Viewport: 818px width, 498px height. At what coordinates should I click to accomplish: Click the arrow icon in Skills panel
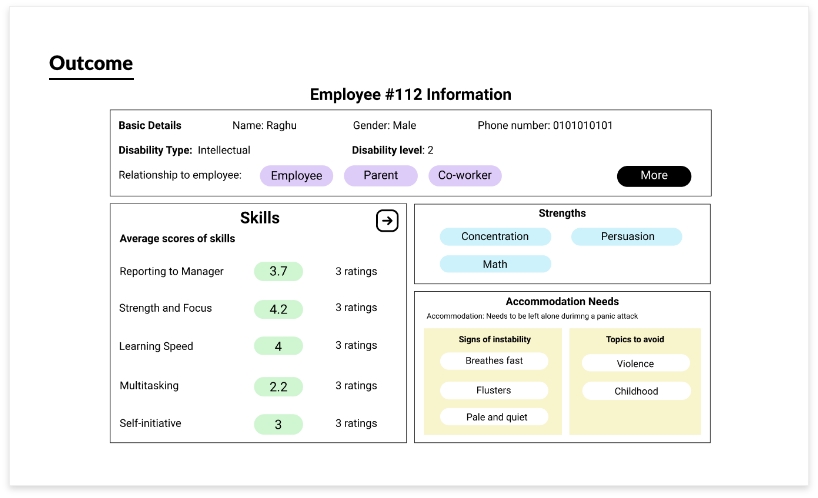click(x=387, y=221)
